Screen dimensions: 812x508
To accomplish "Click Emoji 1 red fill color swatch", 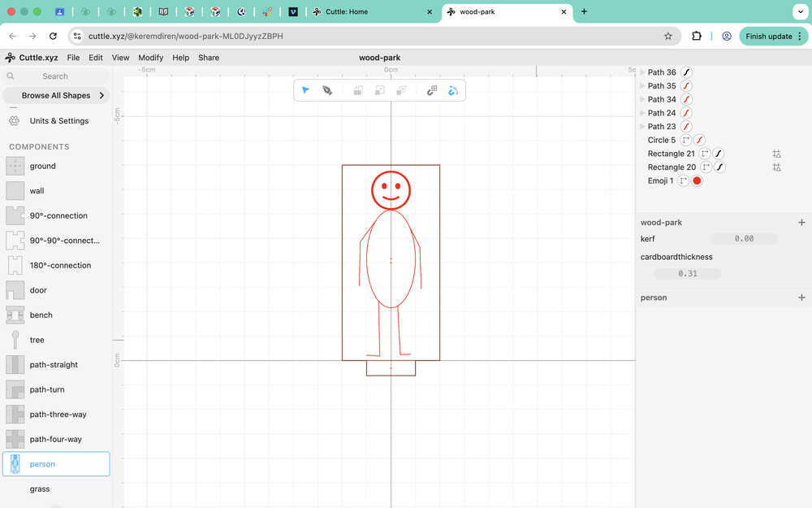I will point(697,180).
